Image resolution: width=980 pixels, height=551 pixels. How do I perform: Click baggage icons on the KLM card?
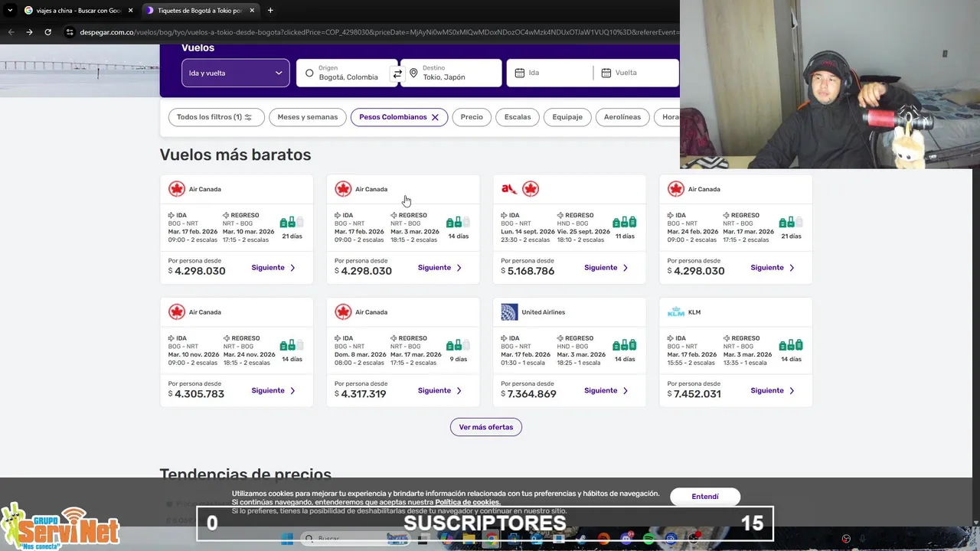(x=791, y=345)
